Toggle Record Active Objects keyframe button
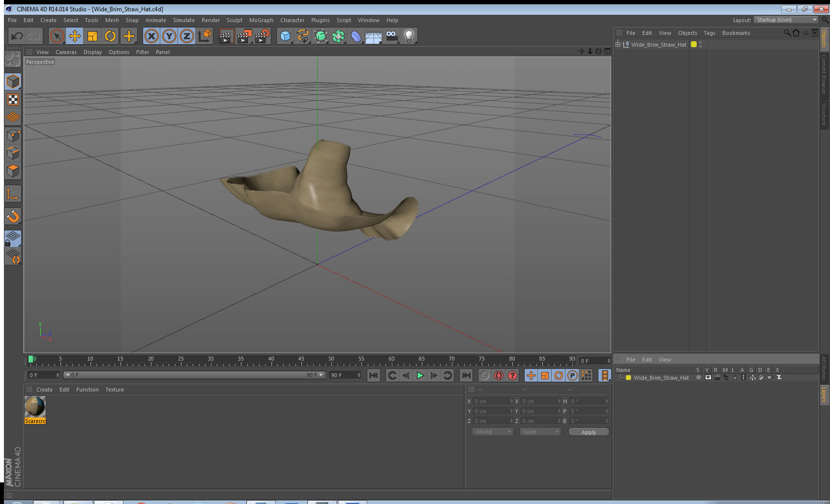 coord(485,375)
